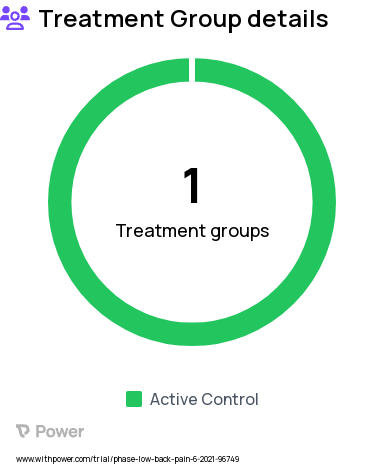The image size is (384, 465).
Task: Click the "Active Control" legend text
Action: (204, 399)
